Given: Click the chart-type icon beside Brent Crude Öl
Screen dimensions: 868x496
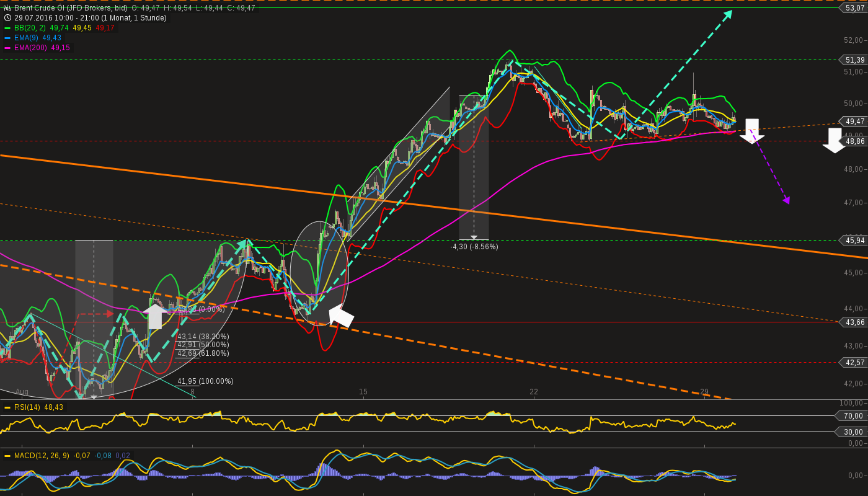Looking at the screenshot, I should point(7,8).
